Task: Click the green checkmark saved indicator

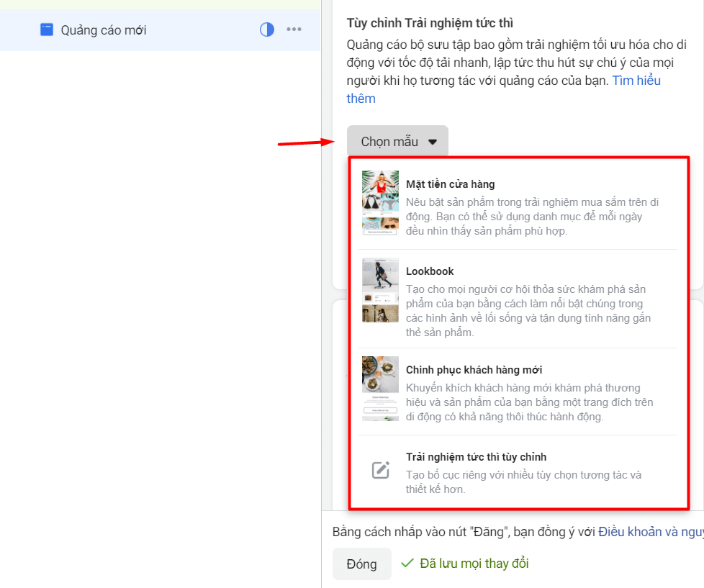Action: (x=407, y=564)
